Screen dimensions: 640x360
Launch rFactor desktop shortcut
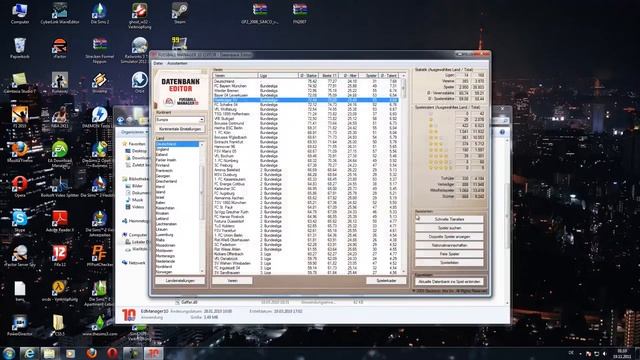[60, 48]
